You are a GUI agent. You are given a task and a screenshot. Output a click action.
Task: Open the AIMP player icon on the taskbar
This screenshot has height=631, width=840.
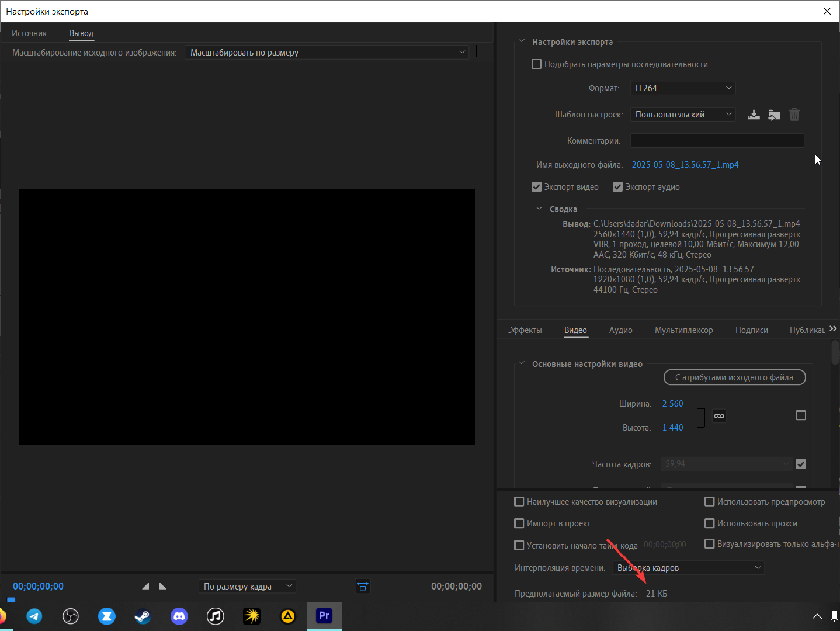288,616
